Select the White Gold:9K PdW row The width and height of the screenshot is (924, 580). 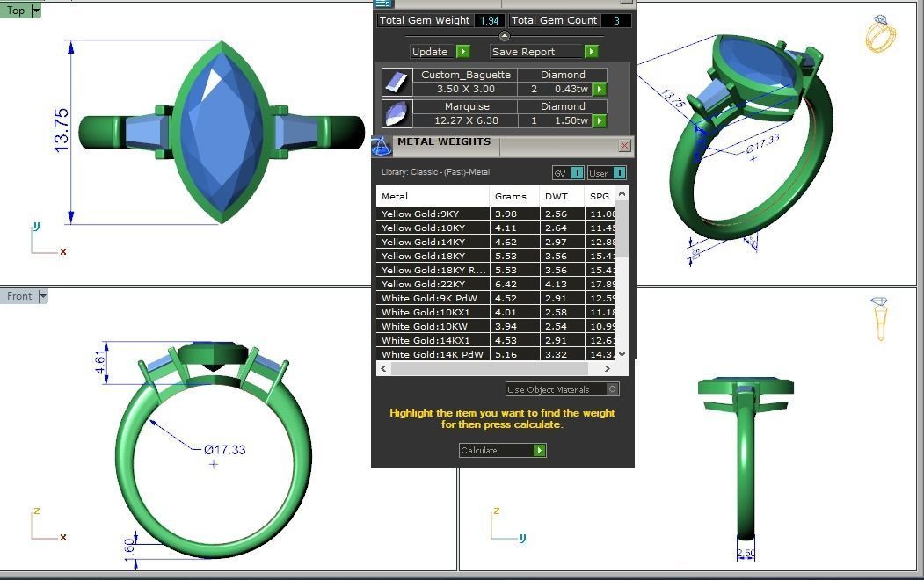coord(496,298)
